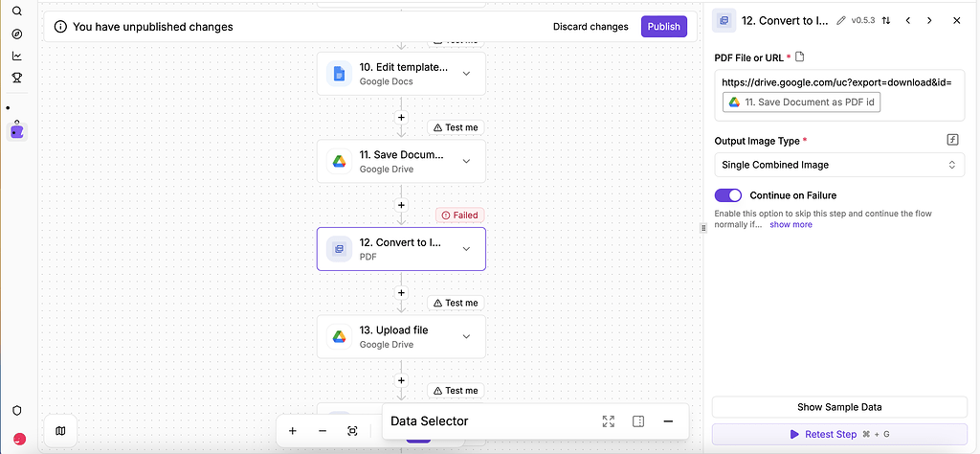Click the Retest Step button
980x454 pixels.
tap(839, 434)
